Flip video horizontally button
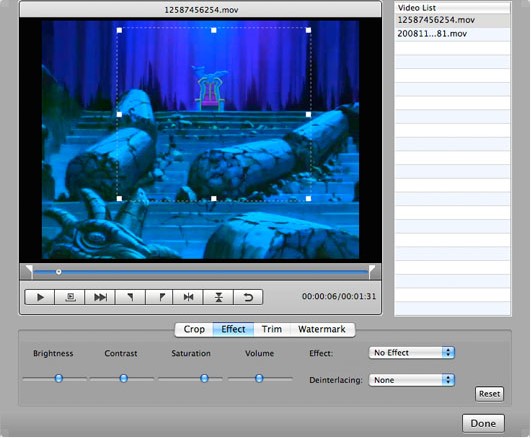This screenshot has width=531, height=438. (188, 297)
